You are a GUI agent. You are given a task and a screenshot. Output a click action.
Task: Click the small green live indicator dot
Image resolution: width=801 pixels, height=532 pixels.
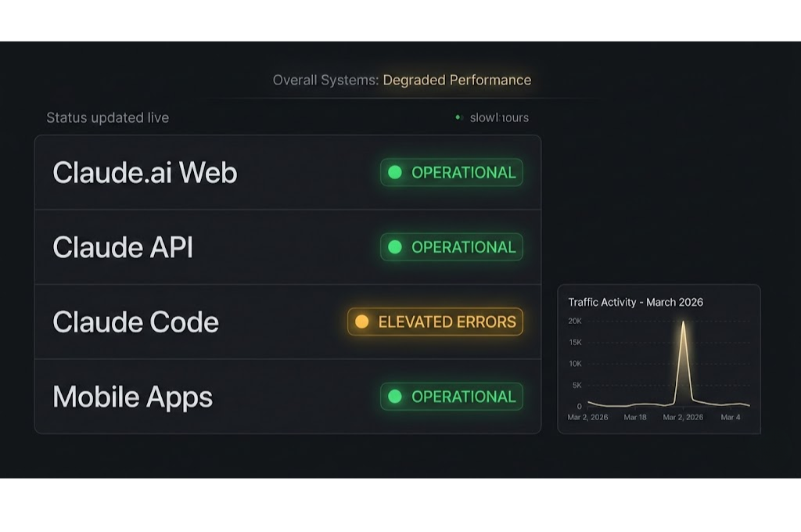(x=458, y=117)
